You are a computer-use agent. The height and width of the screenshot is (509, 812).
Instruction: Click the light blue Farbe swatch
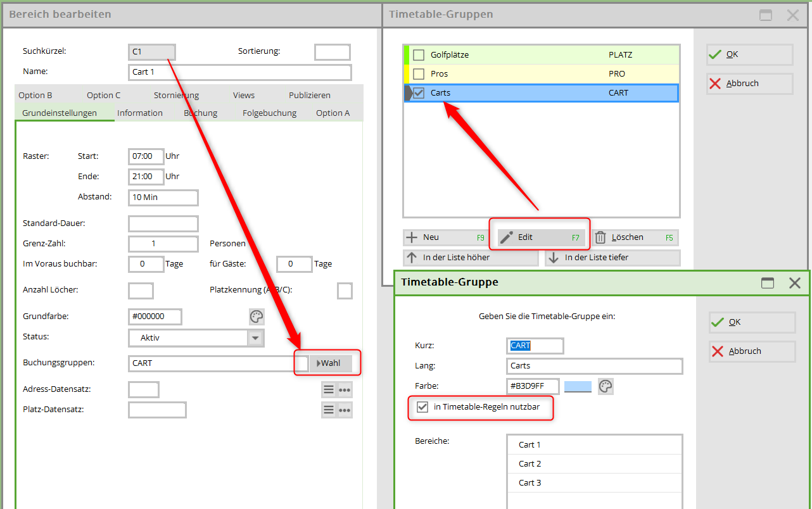coord(577,386)
